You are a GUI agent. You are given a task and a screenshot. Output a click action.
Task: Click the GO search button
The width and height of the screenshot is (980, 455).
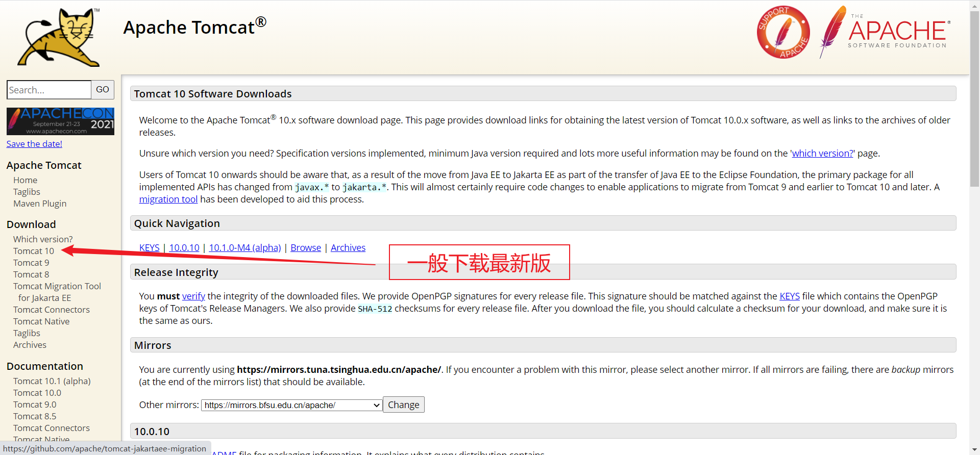pyautogui.click(x=103, y=90)
